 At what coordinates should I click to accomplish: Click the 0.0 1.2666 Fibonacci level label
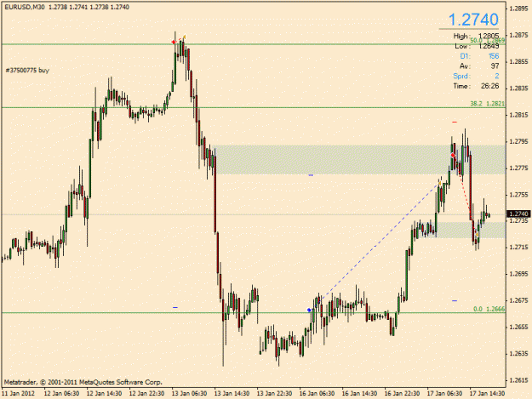[489, 309]
